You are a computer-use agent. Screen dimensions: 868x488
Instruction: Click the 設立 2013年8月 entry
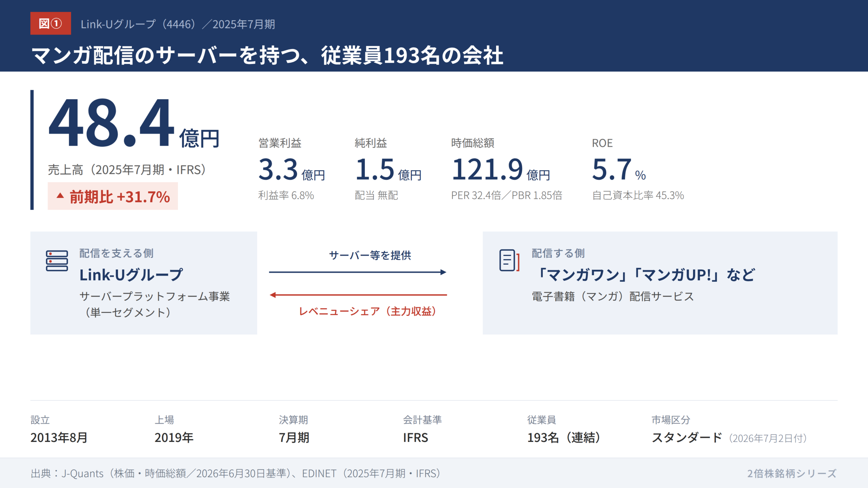59,429
